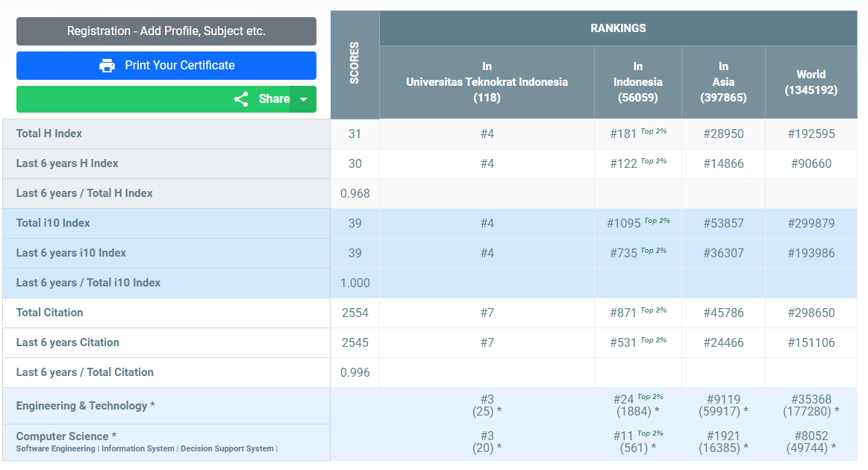Image resolution: width=868 pixels, height=470 pixels.
Task: Expand the Share dropdown arrow
Action: (303, 99)
